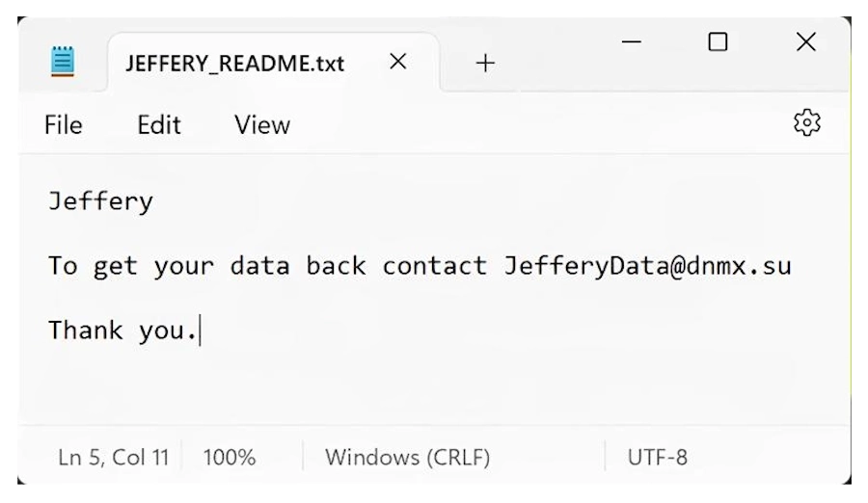The width and height of the screenshot is (868, 503).
Task: Open the File menu
Action: [x=64, y=124]
